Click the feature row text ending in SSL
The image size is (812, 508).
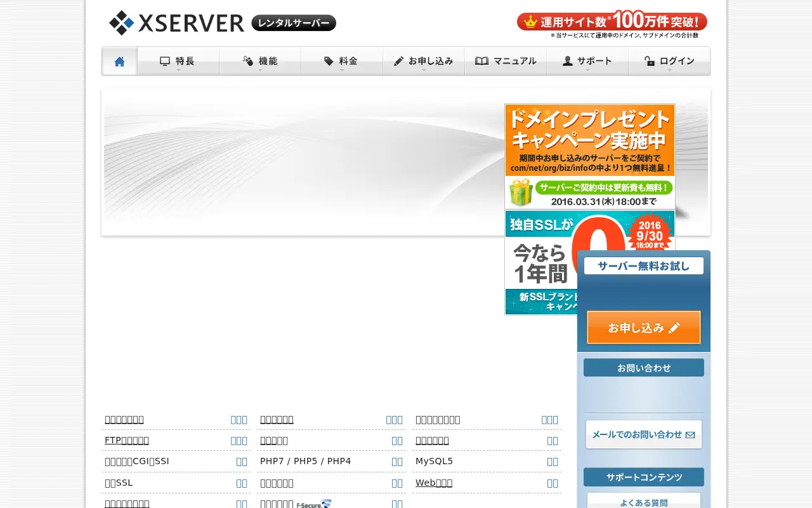point(119,483)
